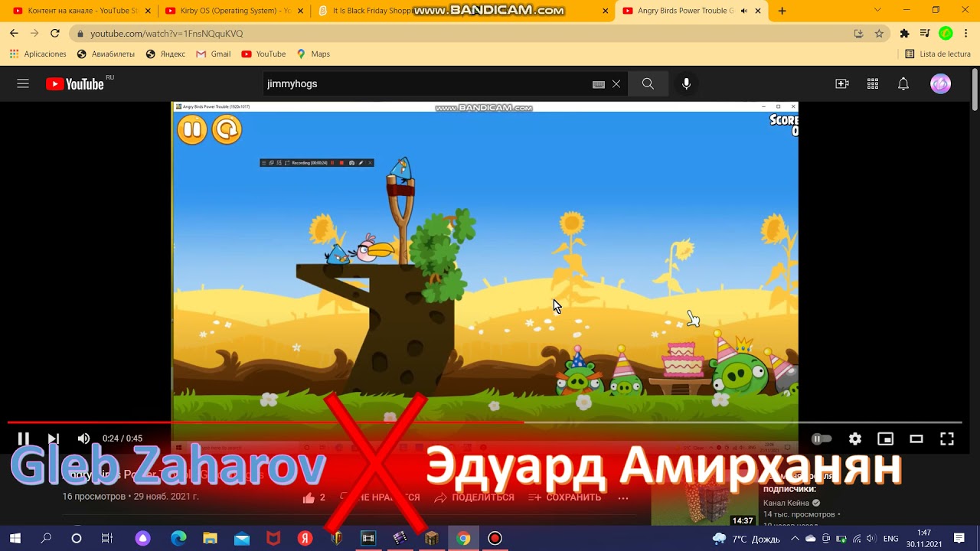Clear the jimmyhogs search text

click(x=616, y=84)
